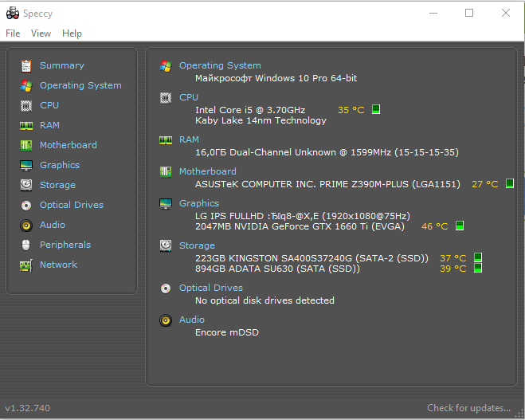Viewport: 525px width, 420px height.
Task: Click the CPU chip icon in summary panel
Action: [166, 98]
